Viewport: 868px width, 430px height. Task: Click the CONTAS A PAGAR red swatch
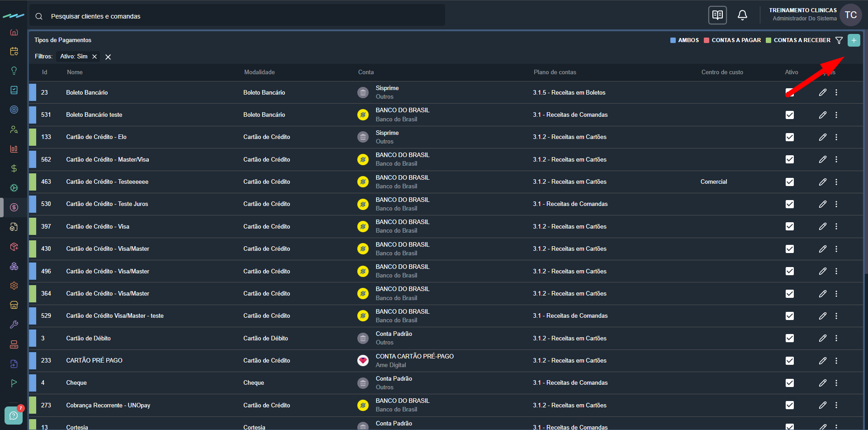(x=707, y=40)
